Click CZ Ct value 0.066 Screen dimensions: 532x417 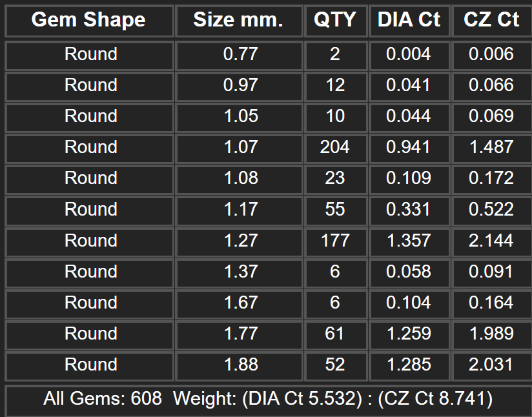491,86
